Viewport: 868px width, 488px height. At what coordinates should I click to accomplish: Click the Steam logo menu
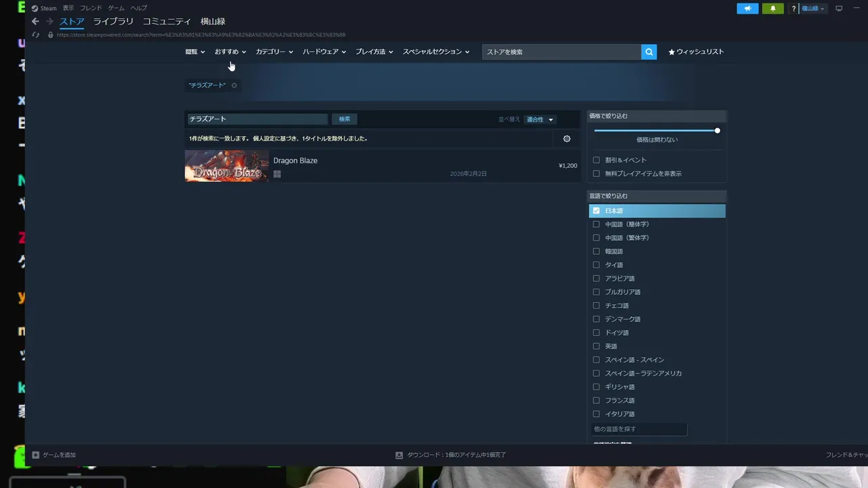(x=44, y=8)
